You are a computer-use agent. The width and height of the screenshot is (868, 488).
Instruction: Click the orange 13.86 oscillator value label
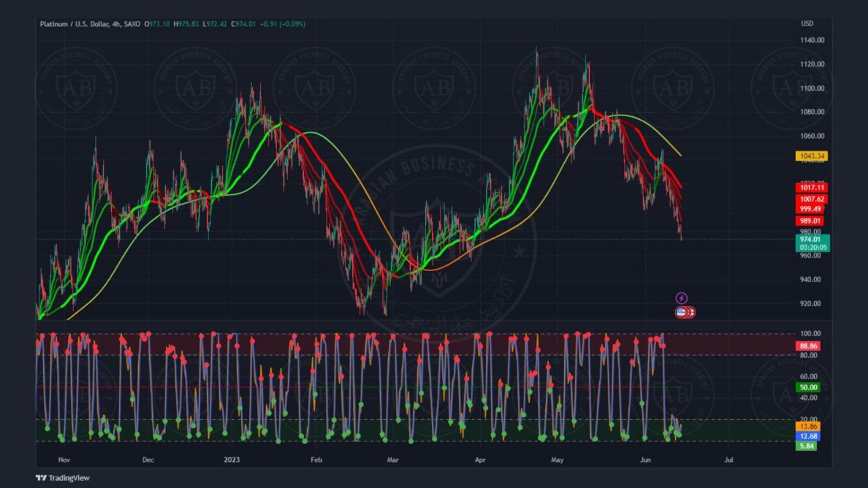tap(808, 427)
